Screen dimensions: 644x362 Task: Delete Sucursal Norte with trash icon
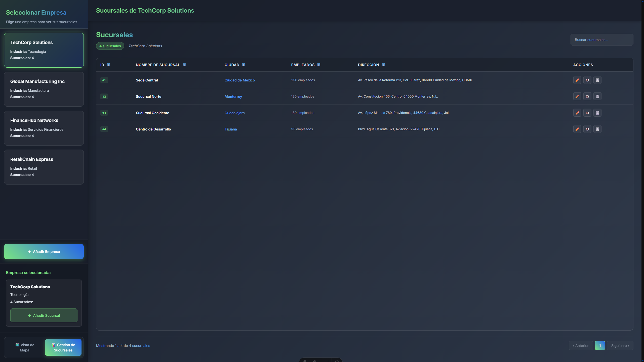tap(597, 96)
